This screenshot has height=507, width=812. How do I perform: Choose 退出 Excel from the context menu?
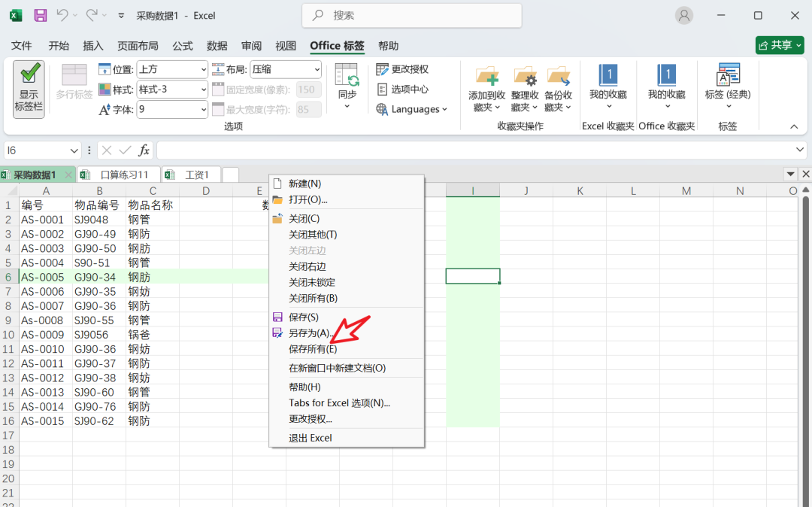(x=347, y=438)
